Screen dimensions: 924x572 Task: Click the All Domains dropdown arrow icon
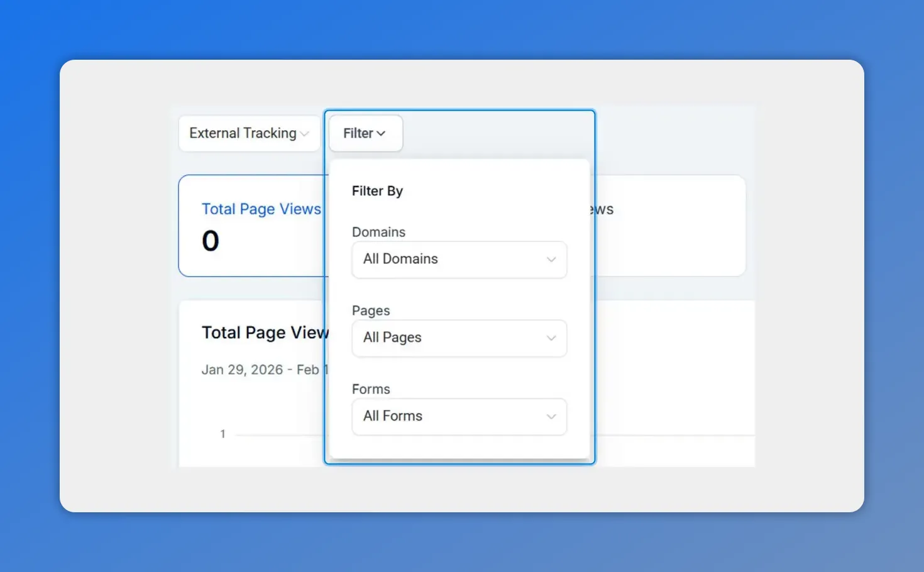(551, 260)
